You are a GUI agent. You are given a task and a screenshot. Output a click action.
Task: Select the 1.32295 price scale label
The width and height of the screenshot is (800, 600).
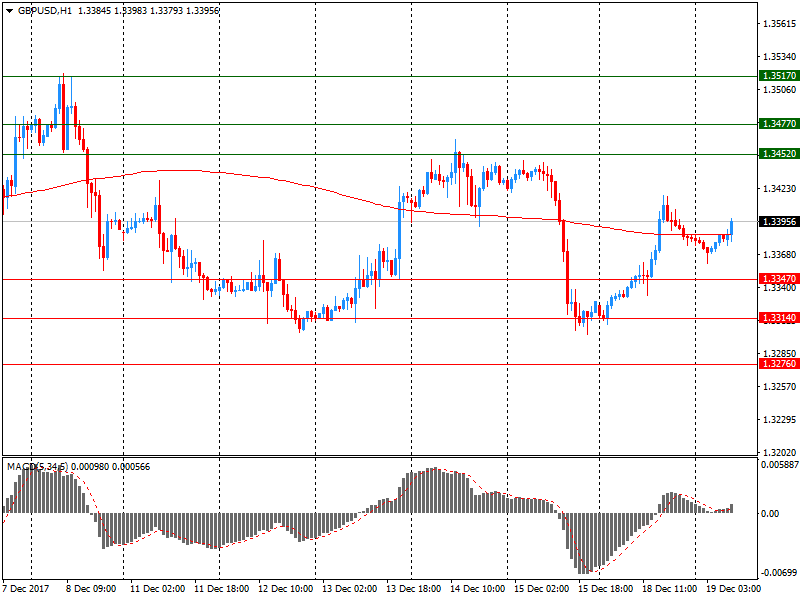click(780, 420)
